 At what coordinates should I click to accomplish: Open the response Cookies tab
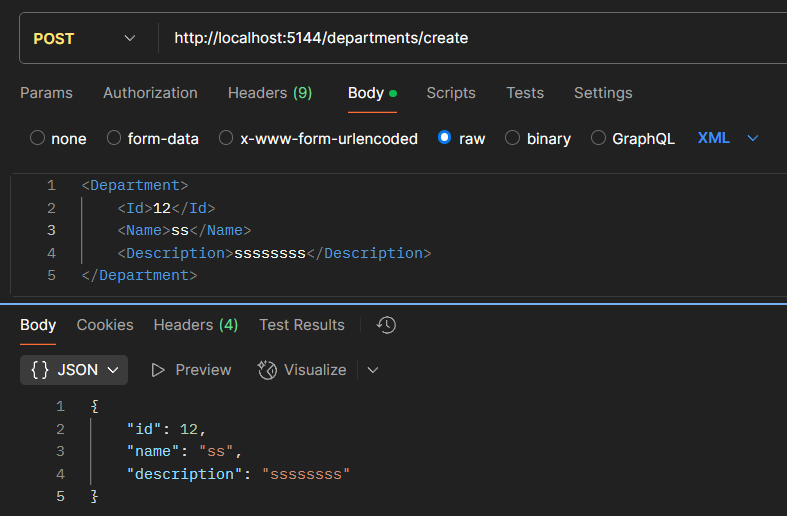coord(105,325)
